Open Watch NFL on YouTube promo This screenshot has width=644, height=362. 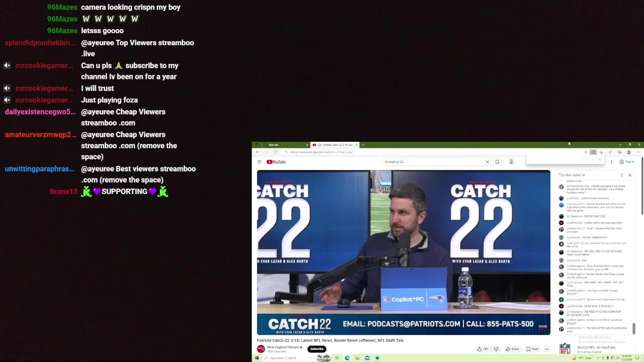596,347
